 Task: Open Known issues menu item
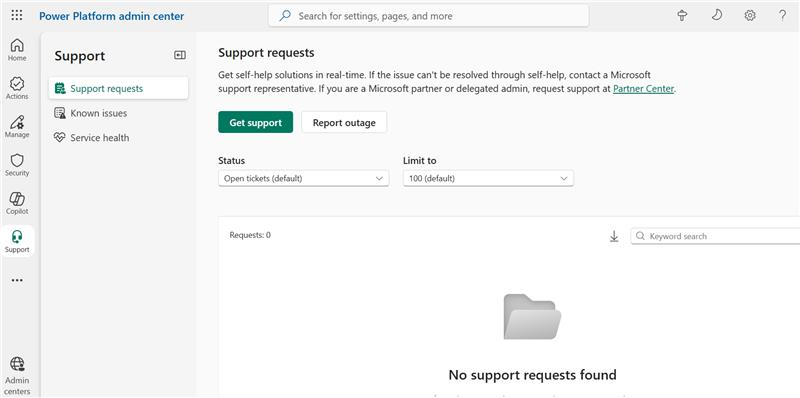(118, 113)
